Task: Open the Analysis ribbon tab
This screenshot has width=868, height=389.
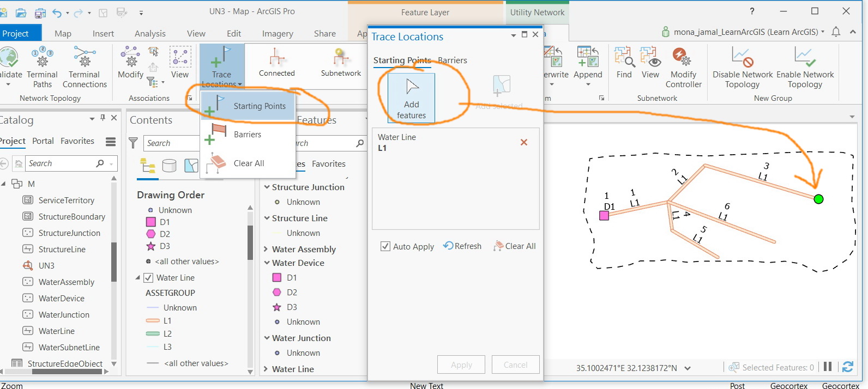Action: tap(150, 33)
